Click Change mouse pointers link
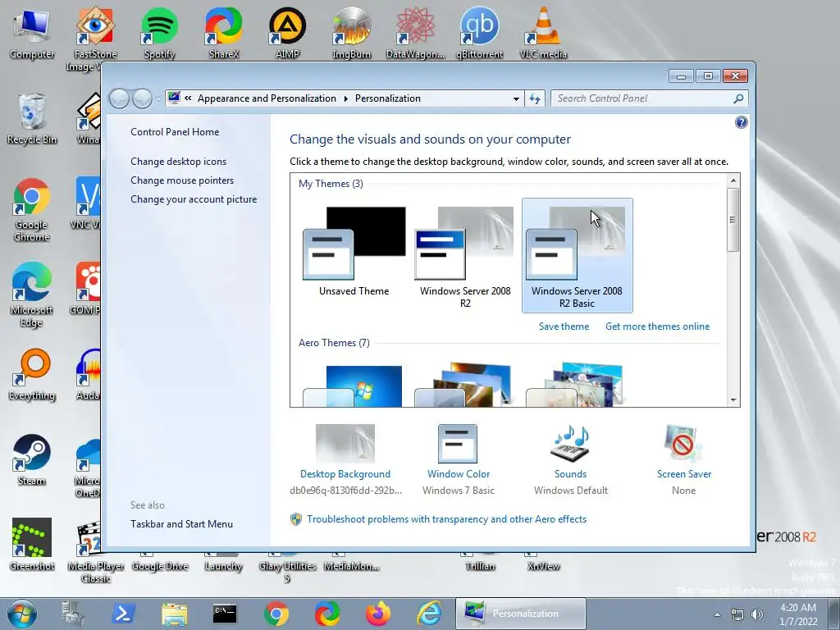 coord(182,180)
